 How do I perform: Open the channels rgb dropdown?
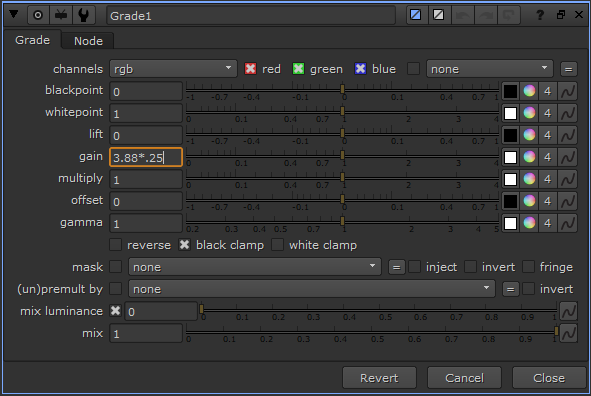coord(173,69)
